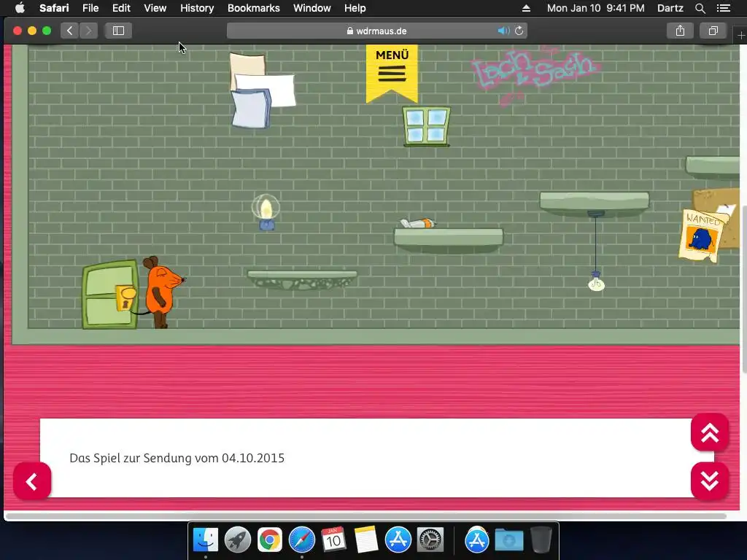Click the wdrmaus.de address field
This screenshot has height=560, width=747.
pyautogui.click(x=376, y=31)
